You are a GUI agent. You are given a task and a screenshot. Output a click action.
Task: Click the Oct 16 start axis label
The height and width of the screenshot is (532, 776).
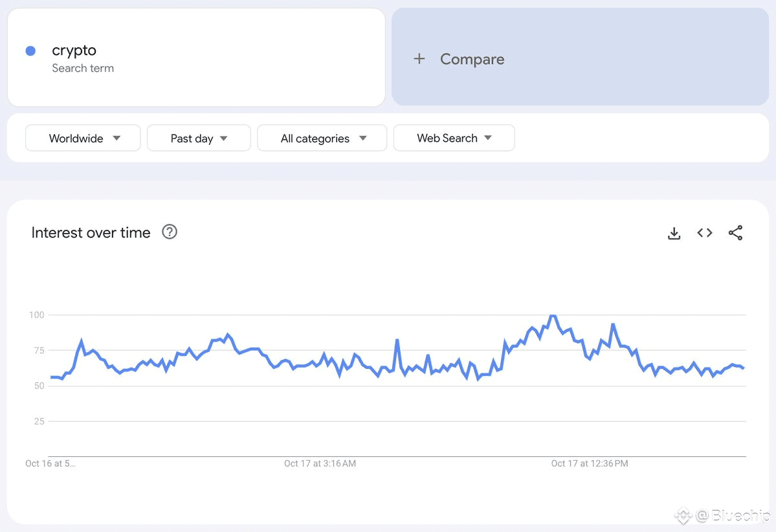tap(50, 463)
